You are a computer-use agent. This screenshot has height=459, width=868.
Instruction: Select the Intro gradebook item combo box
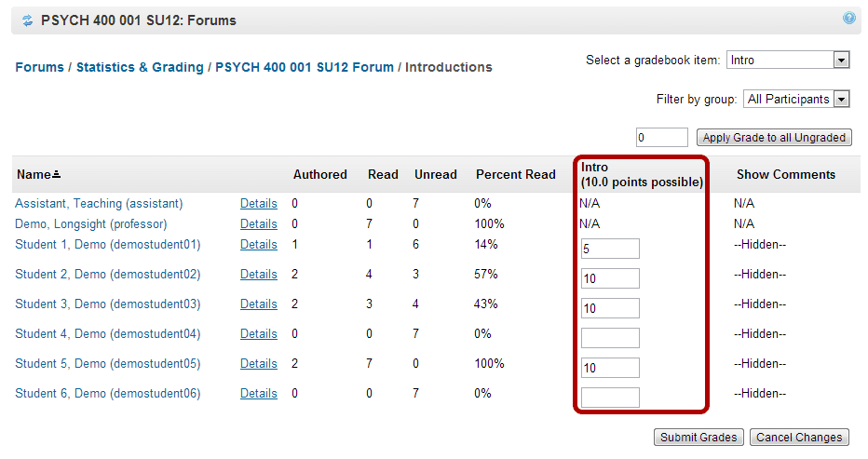click(x=788, y=60)
